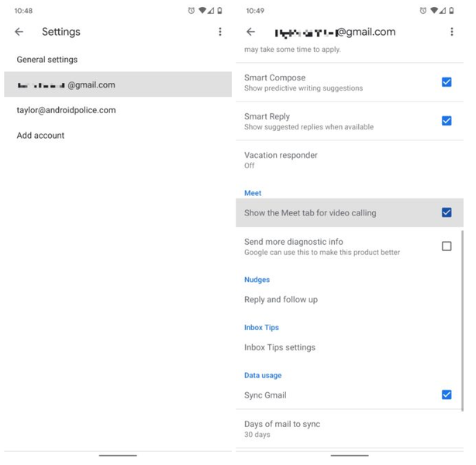Open Days of mail to sync option
This screenshot has width=476, height=465.
(x=350, y=429)
